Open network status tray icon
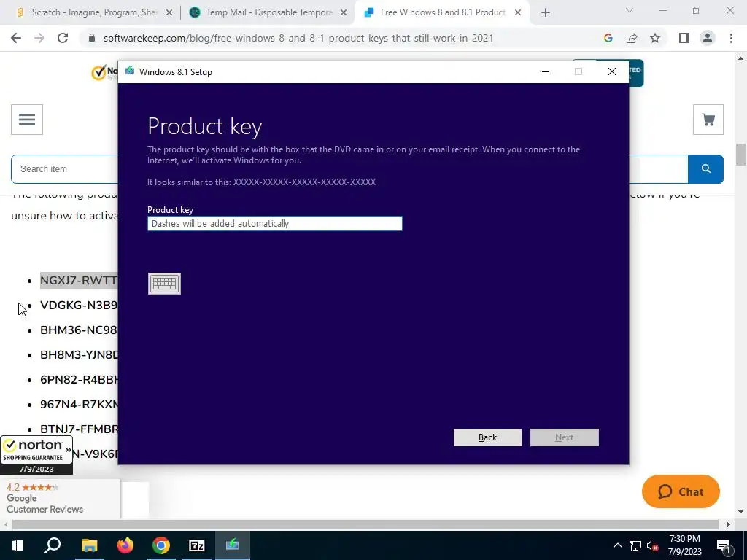 coord(635,545)
